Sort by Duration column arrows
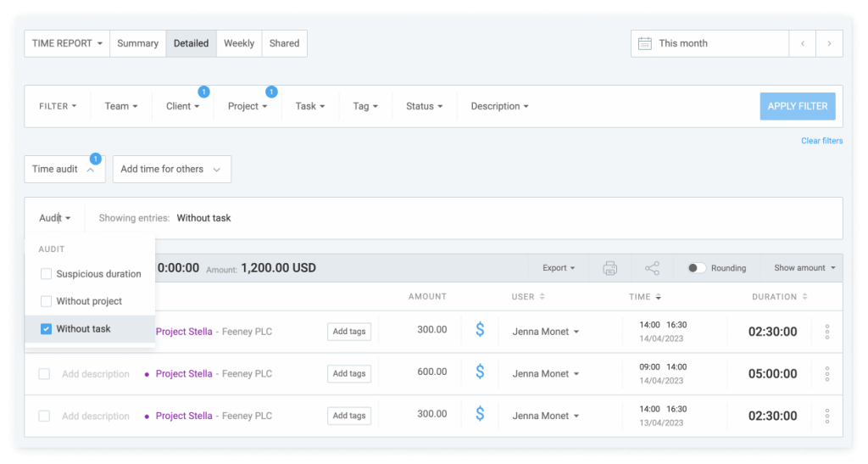The image size is (868, 464). pyautogui.click(x=805, y=297)
